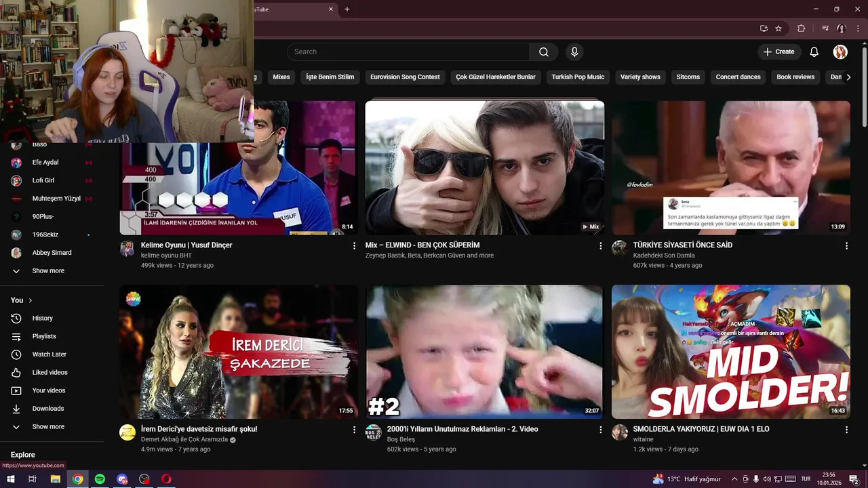
Task: Open the Efe Aydal subscription
Action: pyautogui.click(x=53, y=163)
